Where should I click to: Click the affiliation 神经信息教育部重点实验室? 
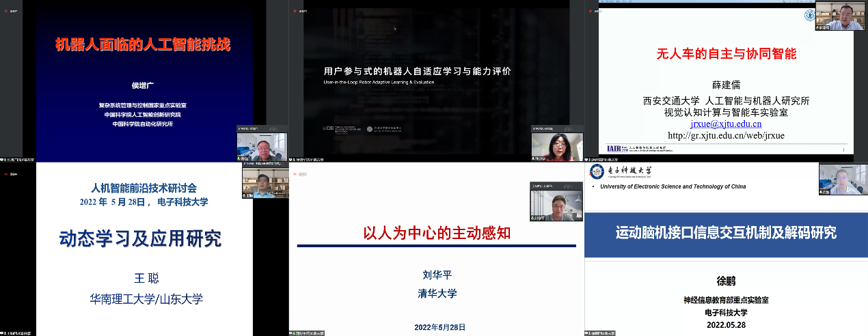click(725, 300)
